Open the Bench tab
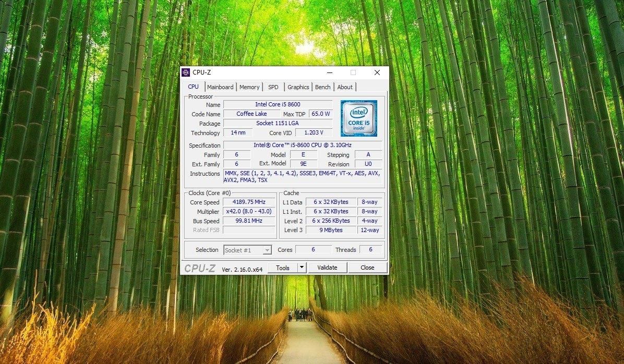This screenshot has height=364, width=624. point(323,87)
